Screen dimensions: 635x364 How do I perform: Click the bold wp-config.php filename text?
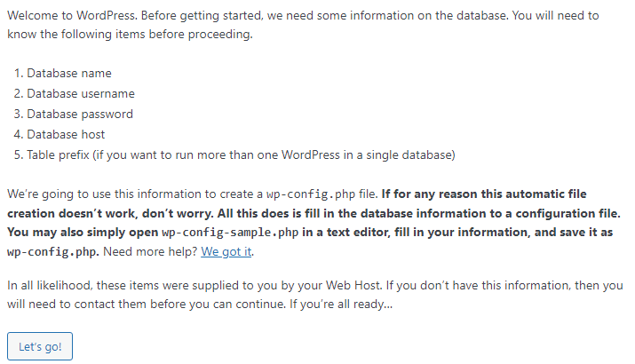coord(53,251)
